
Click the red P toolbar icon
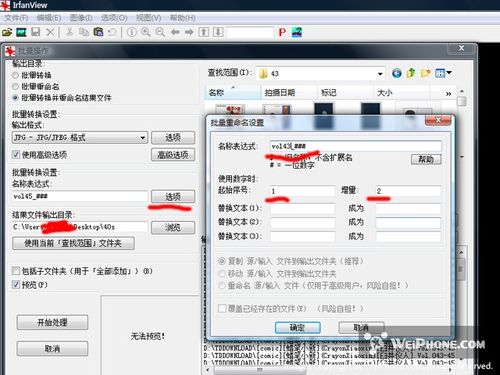pyautogui.click(x=282, y=32)
